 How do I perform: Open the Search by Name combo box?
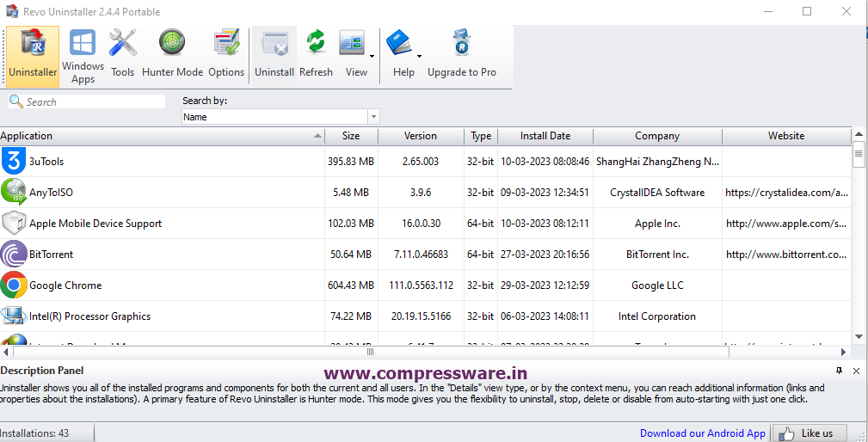coord(280,117)
